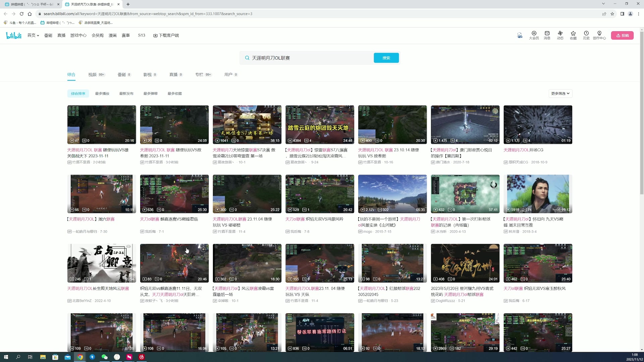Open the 创作中心 creative center icon

[599, 35]
